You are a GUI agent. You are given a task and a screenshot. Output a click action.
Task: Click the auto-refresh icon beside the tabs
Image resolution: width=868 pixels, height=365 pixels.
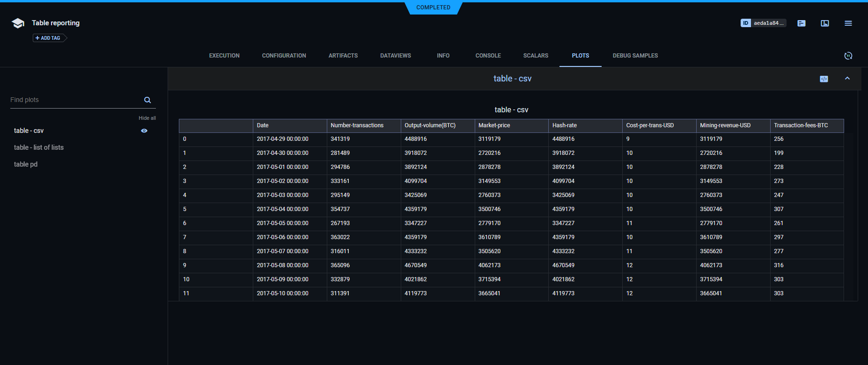(x=848, y=56)
